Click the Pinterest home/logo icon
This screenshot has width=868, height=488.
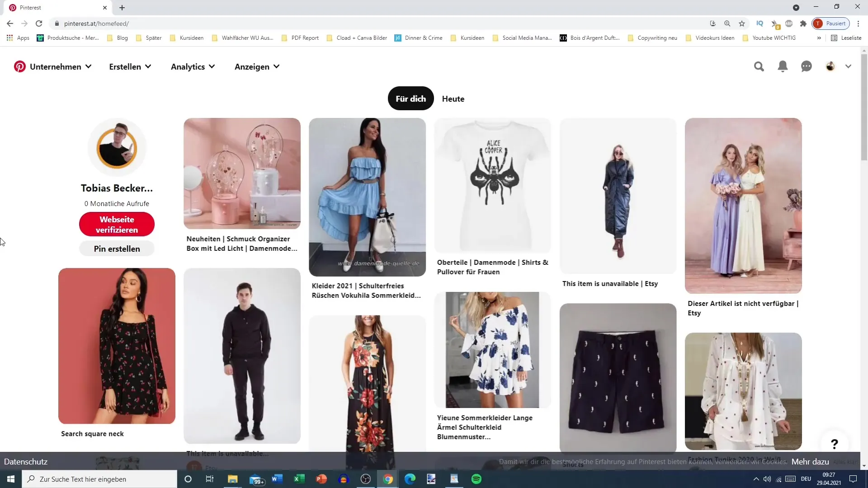[20, 66]
